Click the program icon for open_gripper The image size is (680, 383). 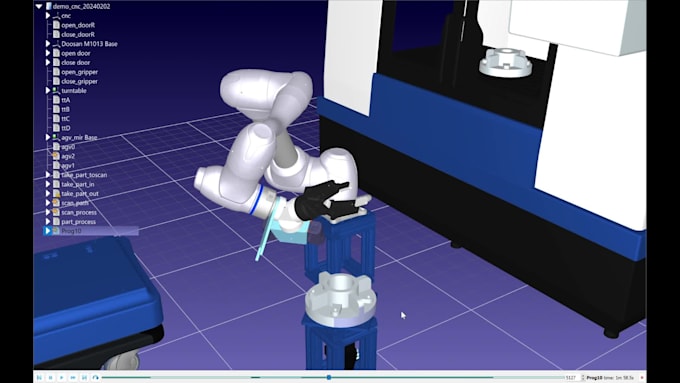click(56, 72)
